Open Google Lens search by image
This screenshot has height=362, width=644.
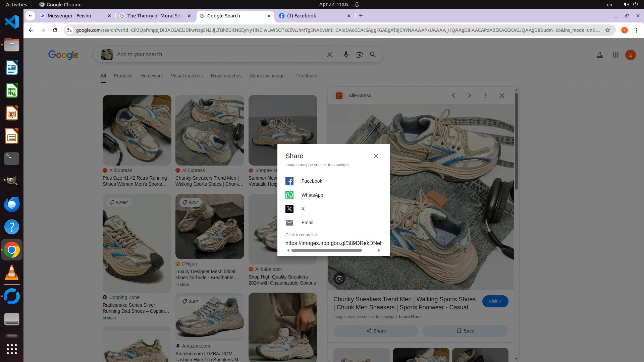tap(359, 55)
